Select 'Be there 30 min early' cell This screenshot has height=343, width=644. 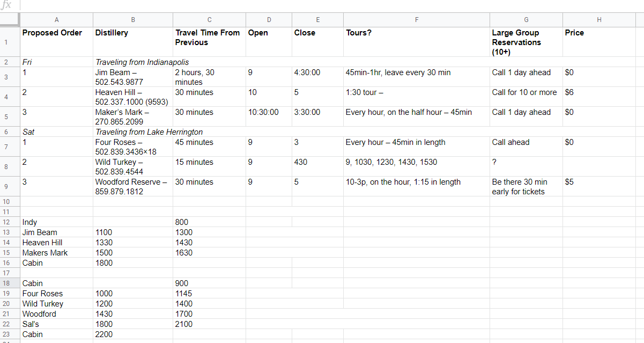click(x=526, y=187)
